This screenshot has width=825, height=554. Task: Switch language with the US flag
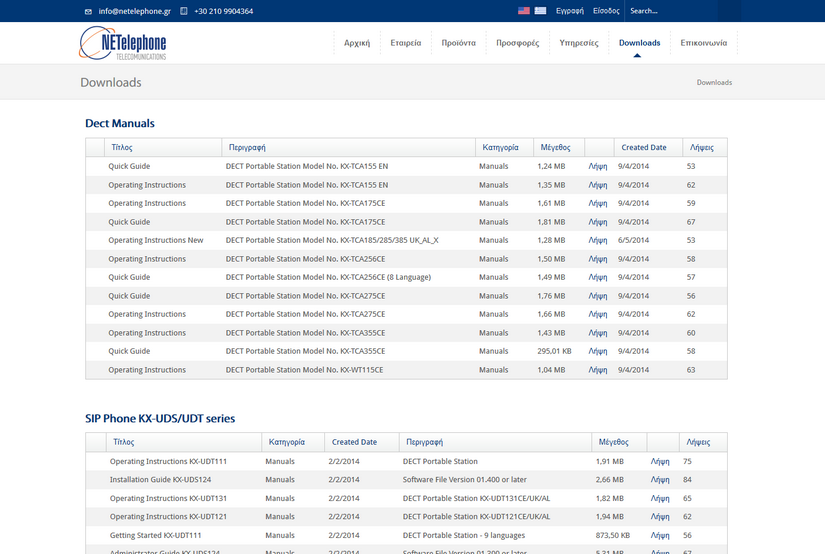524,11
